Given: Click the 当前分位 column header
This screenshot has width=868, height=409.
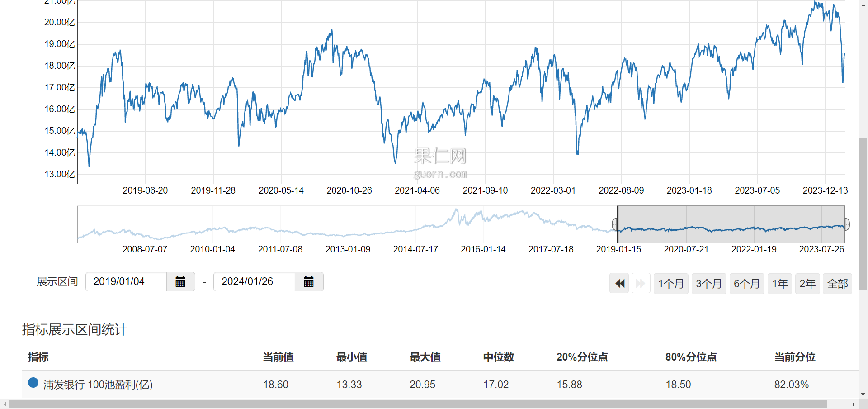Looking at the screenshot, I should coord(795,357).
